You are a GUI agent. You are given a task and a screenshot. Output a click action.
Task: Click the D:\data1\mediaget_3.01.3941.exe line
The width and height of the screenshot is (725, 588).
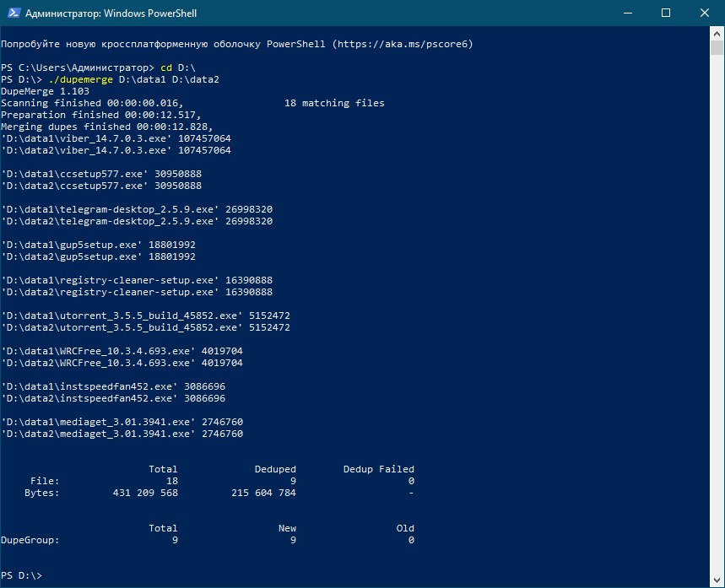click(x=122, y=422)
